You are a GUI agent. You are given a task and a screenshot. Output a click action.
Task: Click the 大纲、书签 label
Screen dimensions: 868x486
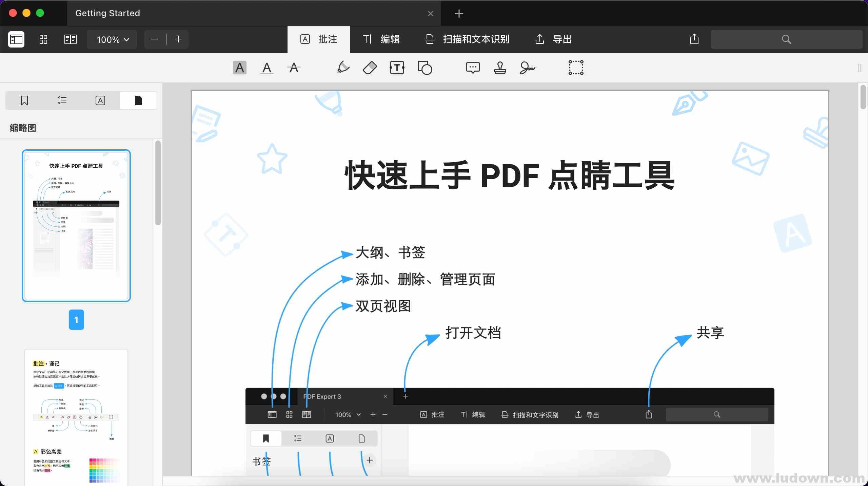pyautogui.click(x=390, y=253)
